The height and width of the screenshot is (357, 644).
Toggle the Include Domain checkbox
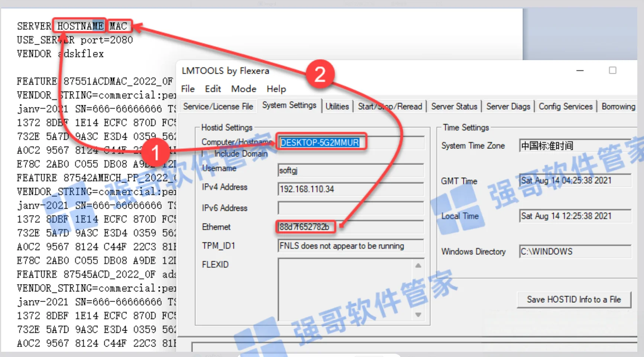coord(204,154)
